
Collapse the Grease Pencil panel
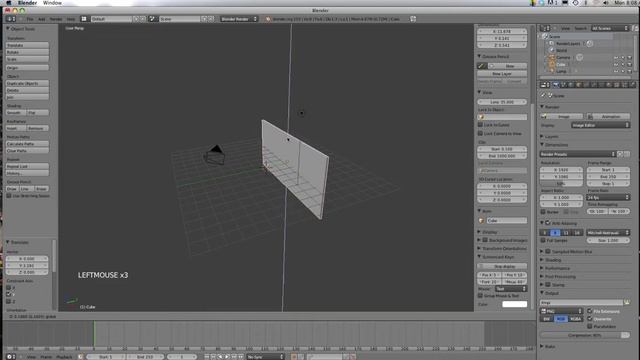(x=480, y=56)
